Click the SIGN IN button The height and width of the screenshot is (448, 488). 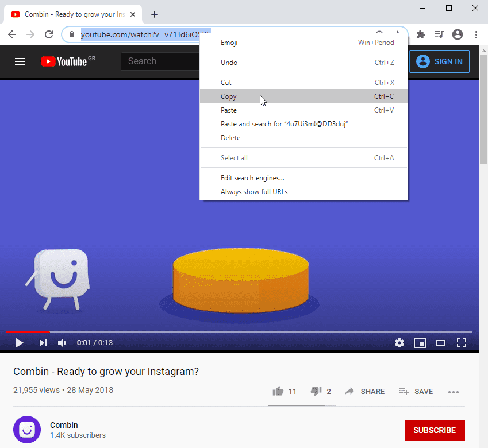pos(439,61)
